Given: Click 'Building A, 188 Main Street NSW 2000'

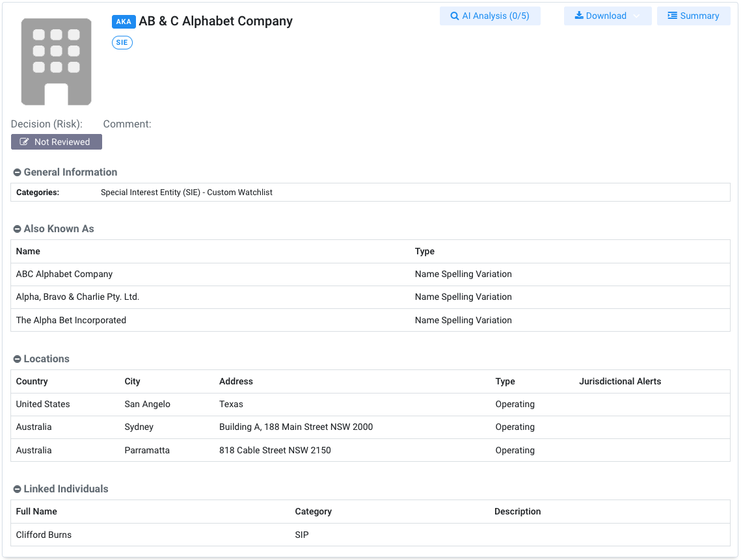Looking at the screenshot, I should (x=296, y=427).
